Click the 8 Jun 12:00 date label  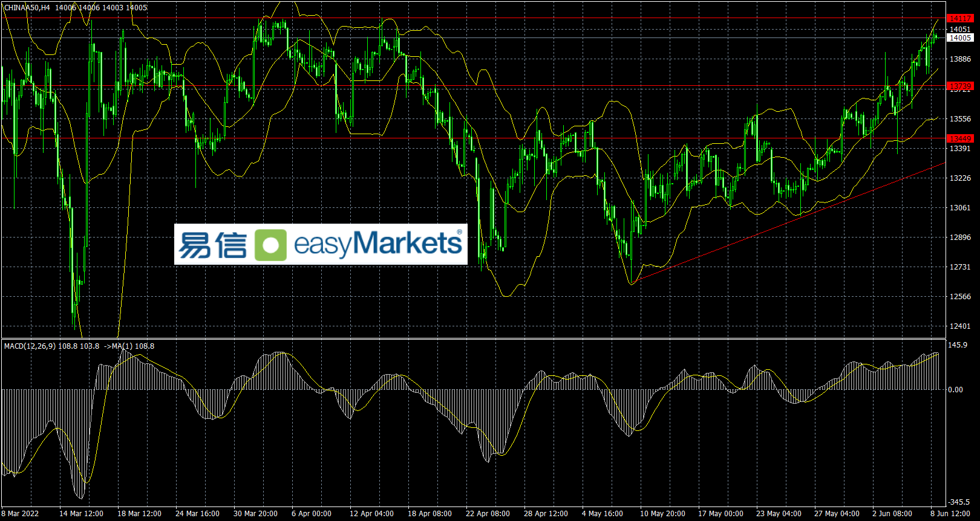click(950, 514)
